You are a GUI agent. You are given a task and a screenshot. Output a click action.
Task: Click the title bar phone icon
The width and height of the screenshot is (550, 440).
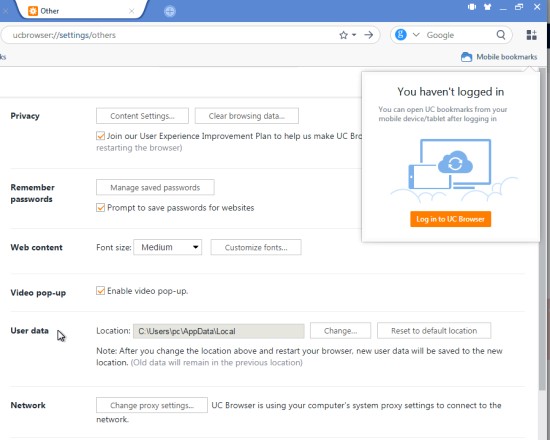pos(472,7)
